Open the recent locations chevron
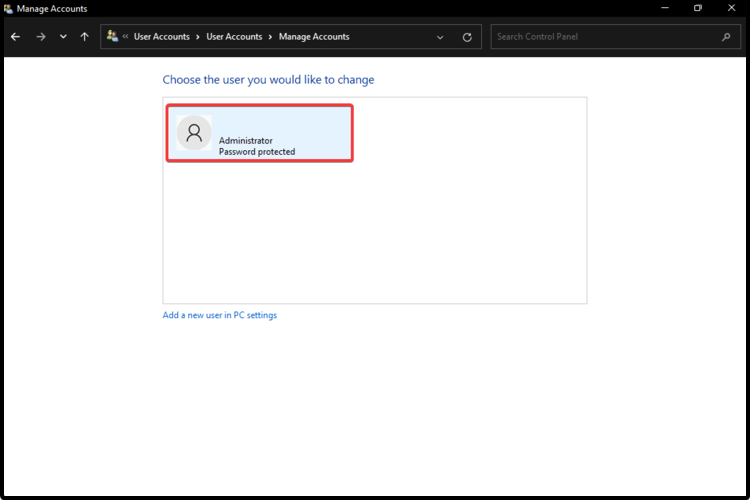 (63, 37)
